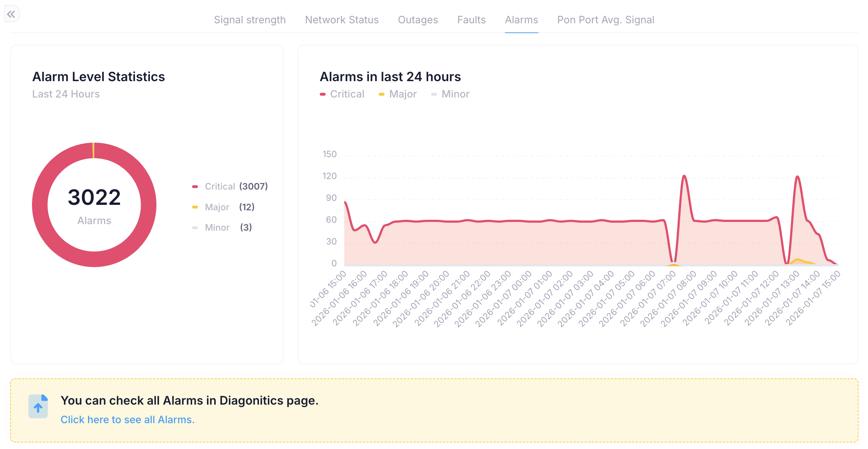Select the Faults tab
Screen dimensions: 868x449
(471, 20)
